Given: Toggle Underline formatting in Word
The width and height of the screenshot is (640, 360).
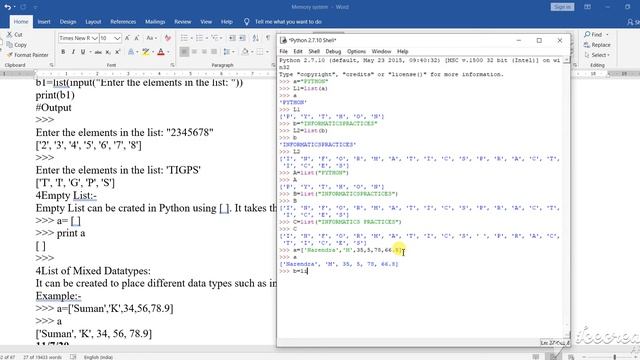Looking at the screenshot, I should (x=83, y=52).
